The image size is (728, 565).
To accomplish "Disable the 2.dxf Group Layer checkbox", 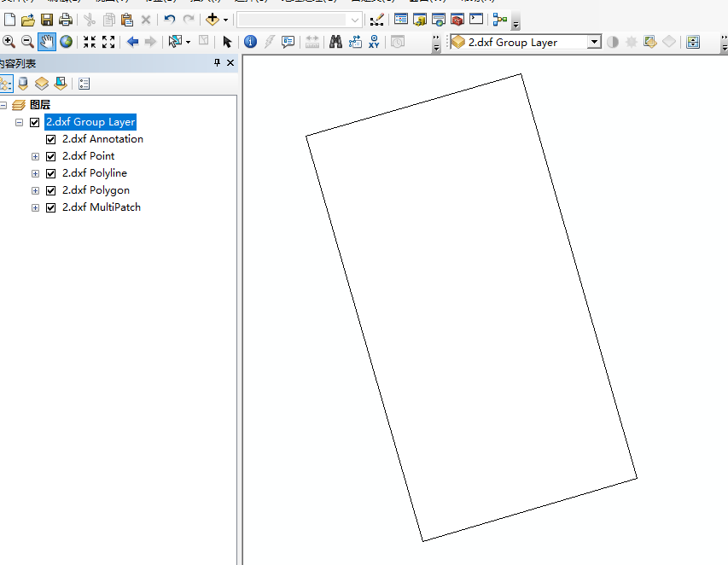I will tap(35, 122).
